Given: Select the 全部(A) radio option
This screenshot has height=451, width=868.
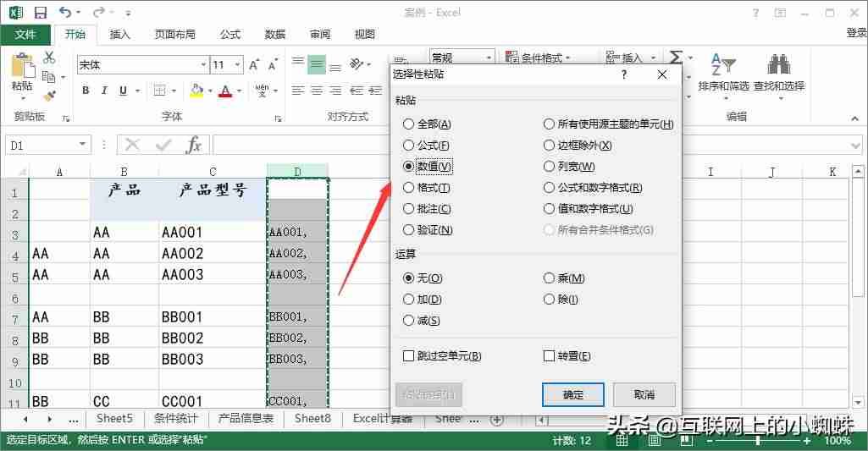Looking at the screenshot, I should pyautogui.click(x=428, y=124).
